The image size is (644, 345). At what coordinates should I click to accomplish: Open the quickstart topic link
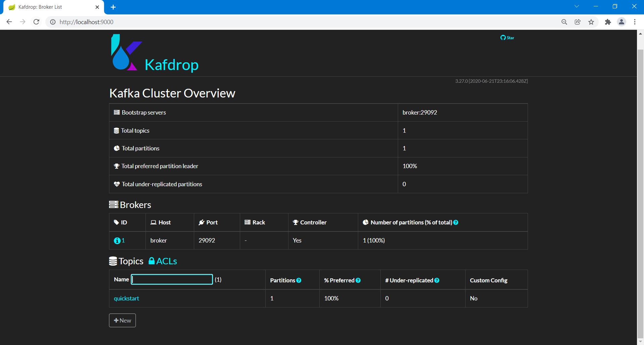(126, 298)
